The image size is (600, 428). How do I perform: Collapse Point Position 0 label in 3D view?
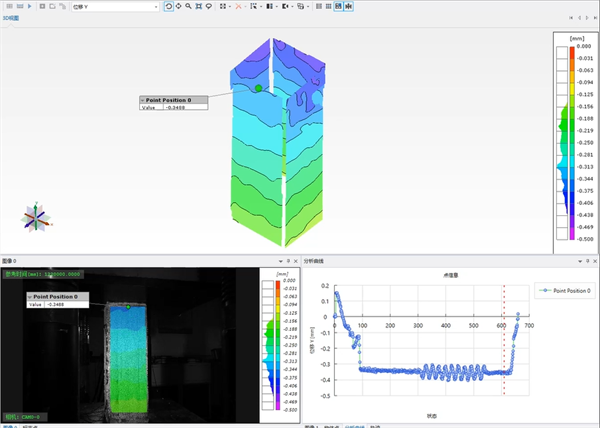click(143, 100)
